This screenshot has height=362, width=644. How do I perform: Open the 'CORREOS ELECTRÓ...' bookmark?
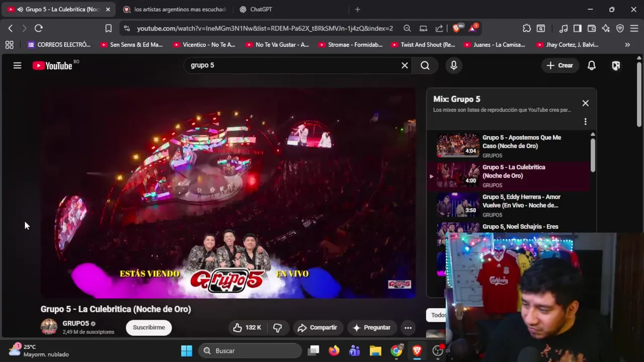pyautogui.click(x=59, y=45)
